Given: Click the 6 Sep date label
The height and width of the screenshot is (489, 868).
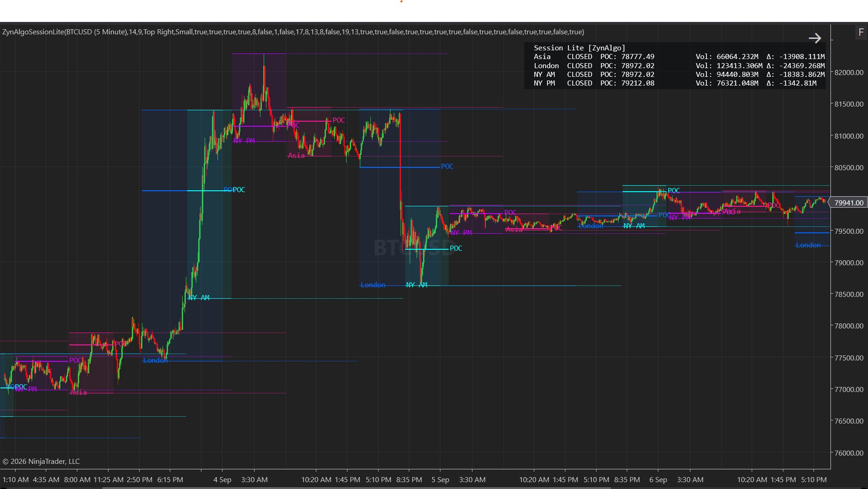Looking at the screenshot, I should pyautogui.click(x=658, y=480).
